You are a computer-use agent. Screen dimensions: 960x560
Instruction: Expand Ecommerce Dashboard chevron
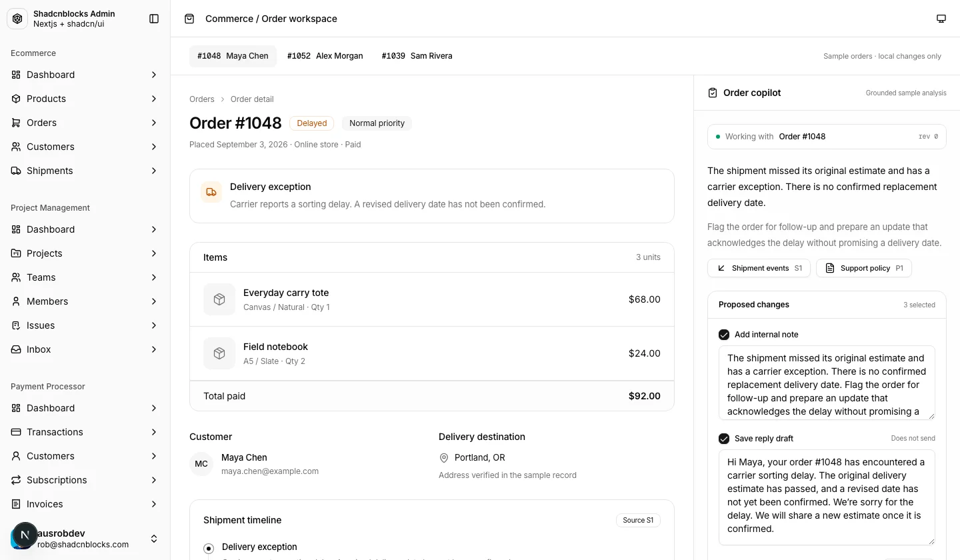click(x=154, y=75)
